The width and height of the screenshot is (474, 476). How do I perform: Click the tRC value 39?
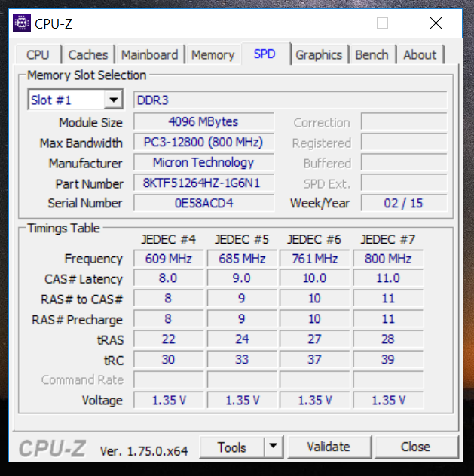388,359
